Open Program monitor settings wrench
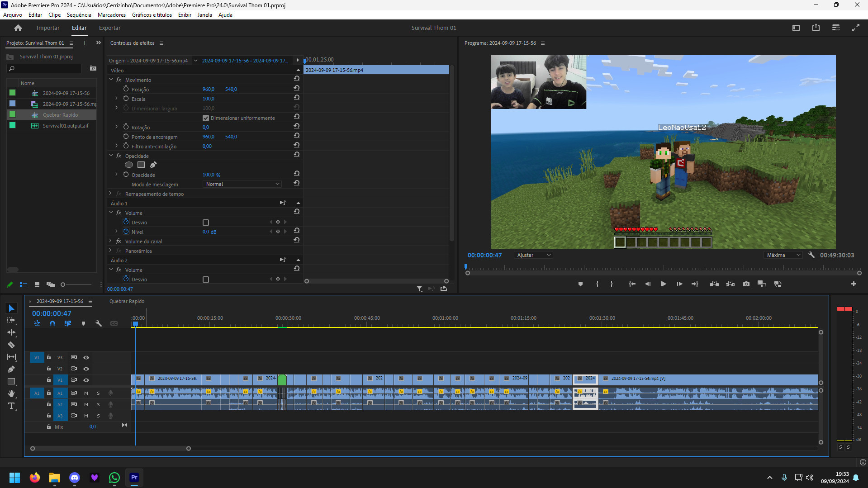The height and width of the screenshot is (488, 868). (x=811, y=255)
